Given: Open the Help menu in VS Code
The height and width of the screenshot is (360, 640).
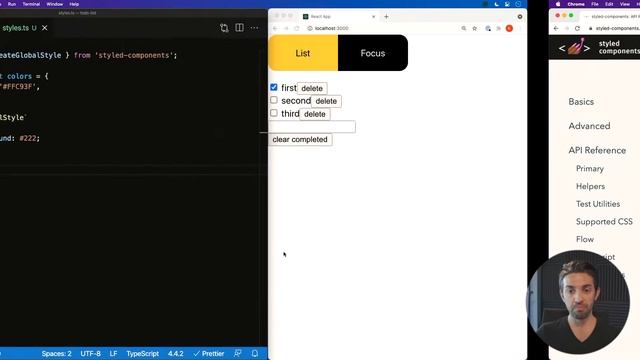Looking at the screenshot, I should pyautogui.click(x=74, y=4).
